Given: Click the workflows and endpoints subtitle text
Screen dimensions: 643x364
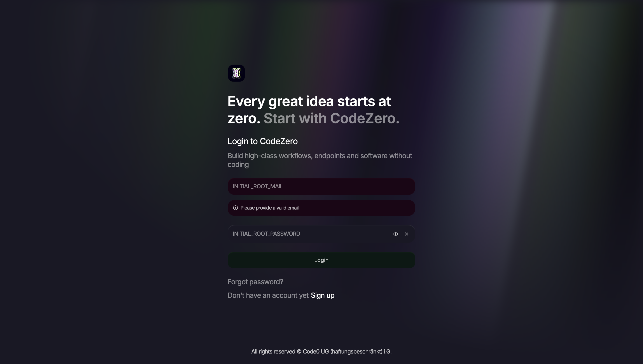Looking at the screenshot, I should click(x=320, y=160).
